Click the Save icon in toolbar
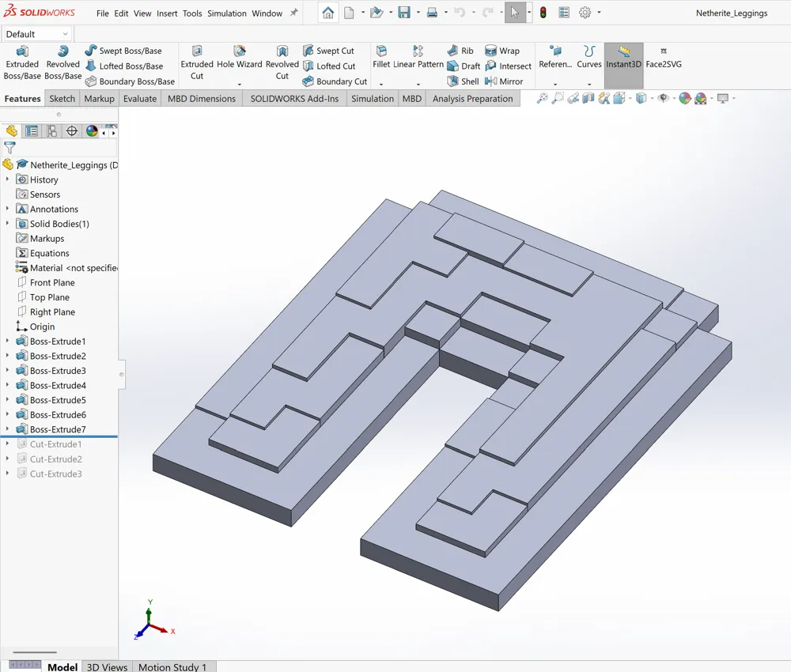Image resolution: width=791 pixels, height=672 pixels. [404, 13]
